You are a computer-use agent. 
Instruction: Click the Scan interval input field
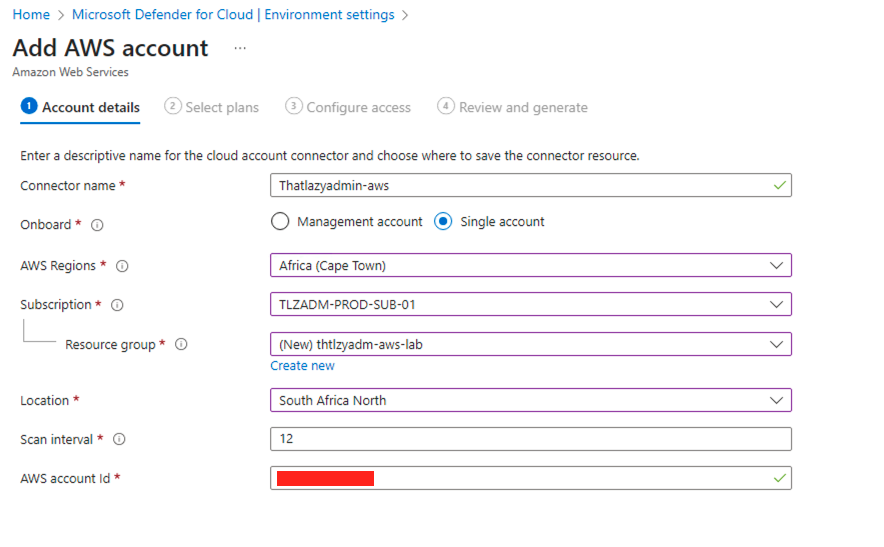530,439
